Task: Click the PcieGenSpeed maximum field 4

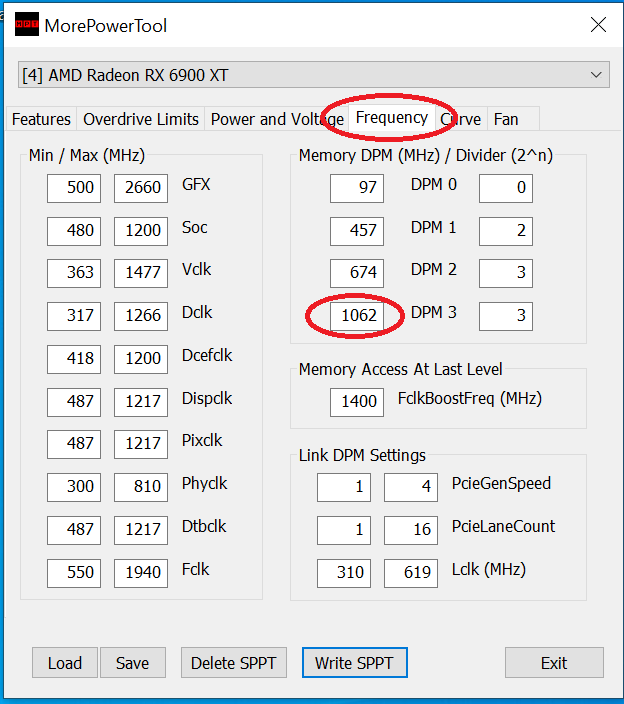Action: point(411,487)
